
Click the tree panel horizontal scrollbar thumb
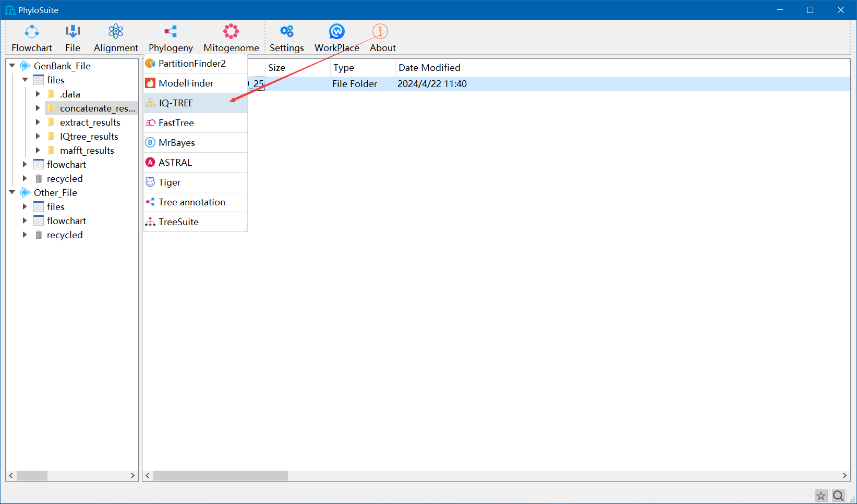point(32,475)
